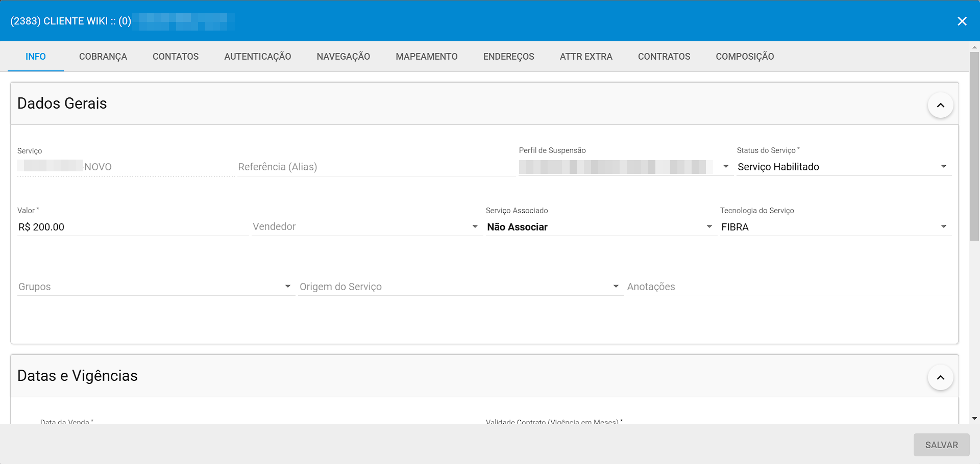Collapse the Datas e Vigências section

tap(941, 377)
